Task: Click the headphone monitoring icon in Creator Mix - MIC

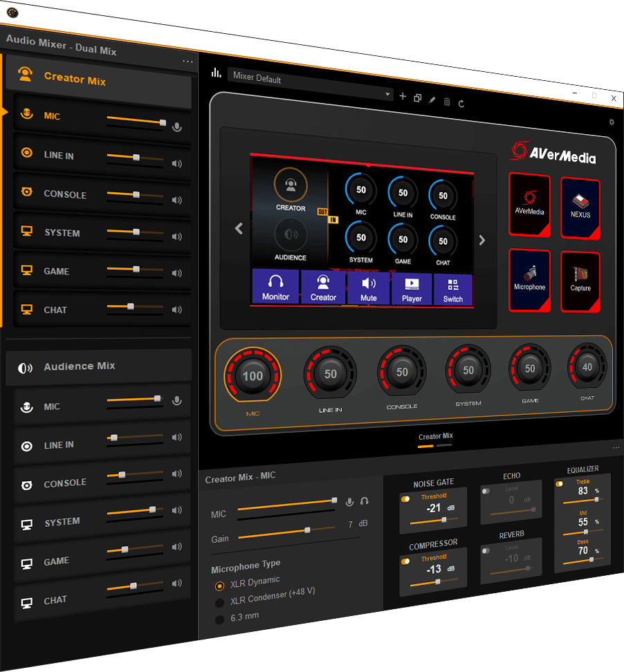Action: pos(365,501)
